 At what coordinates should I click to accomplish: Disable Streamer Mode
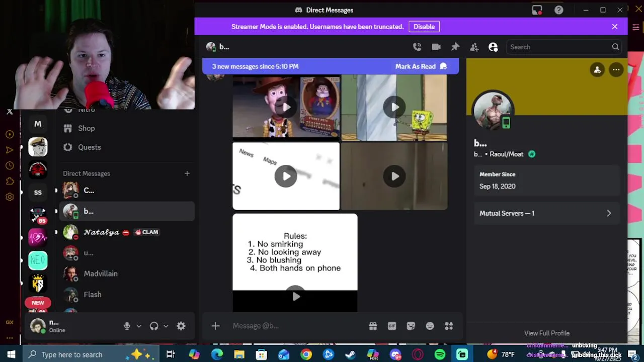pos(424,27)
